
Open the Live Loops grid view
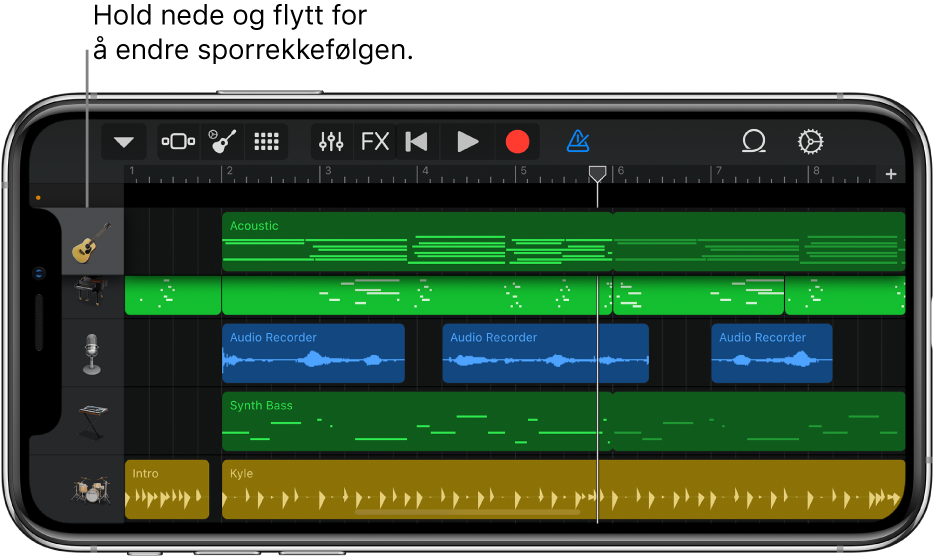(266, 142)
